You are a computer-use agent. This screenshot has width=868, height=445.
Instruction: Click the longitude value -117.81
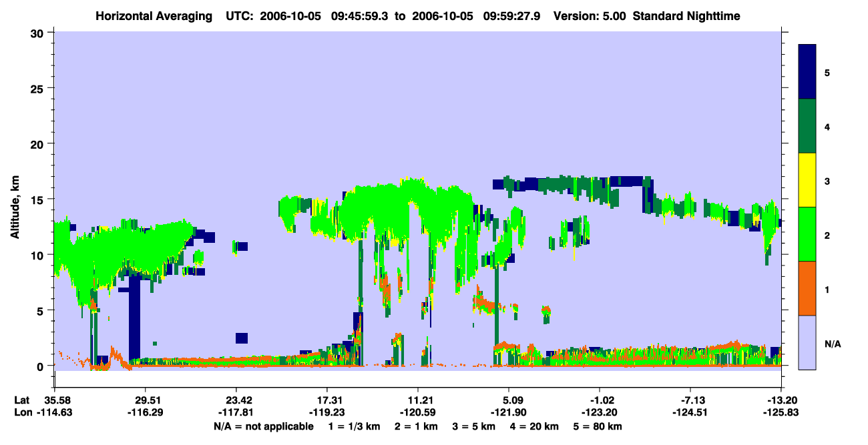click(236, 412)
